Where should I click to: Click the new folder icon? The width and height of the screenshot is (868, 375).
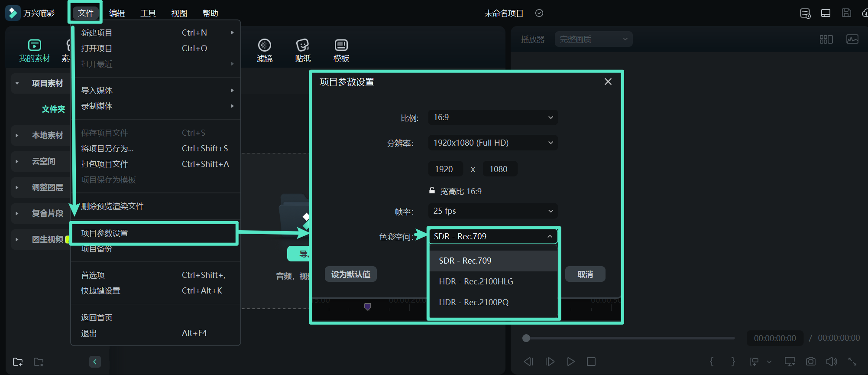(18, 362)
